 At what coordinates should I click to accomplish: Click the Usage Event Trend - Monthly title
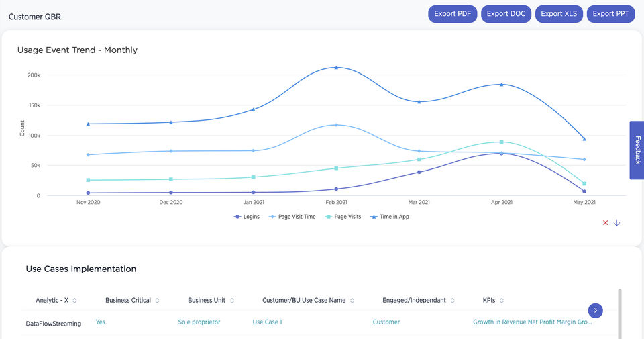point(77,50)
